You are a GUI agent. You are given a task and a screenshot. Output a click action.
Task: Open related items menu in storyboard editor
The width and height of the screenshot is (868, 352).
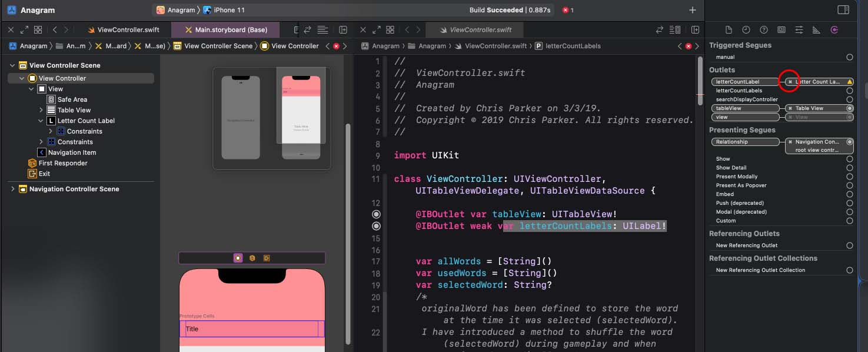coord(38,29)
